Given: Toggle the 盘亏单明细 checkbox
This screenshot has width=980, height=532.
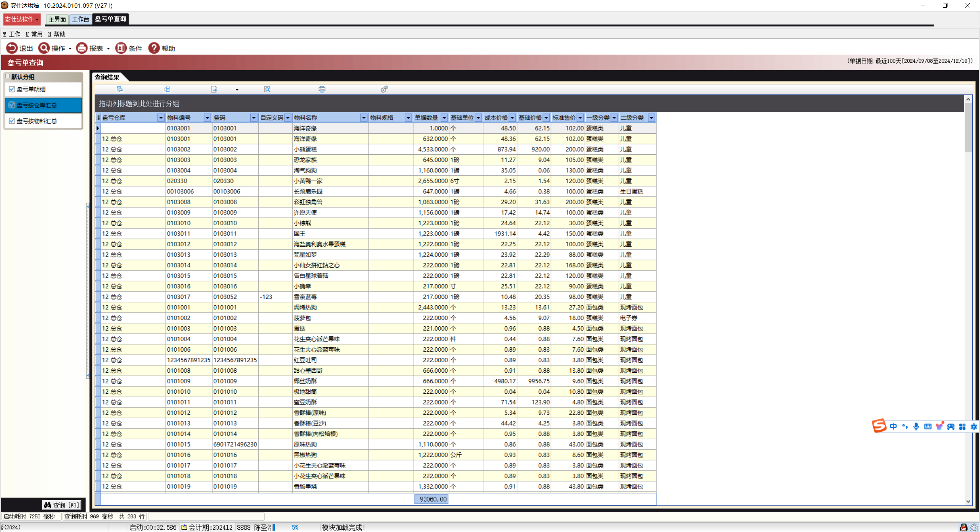Looking at the screenshot, I should pos(12,89).
